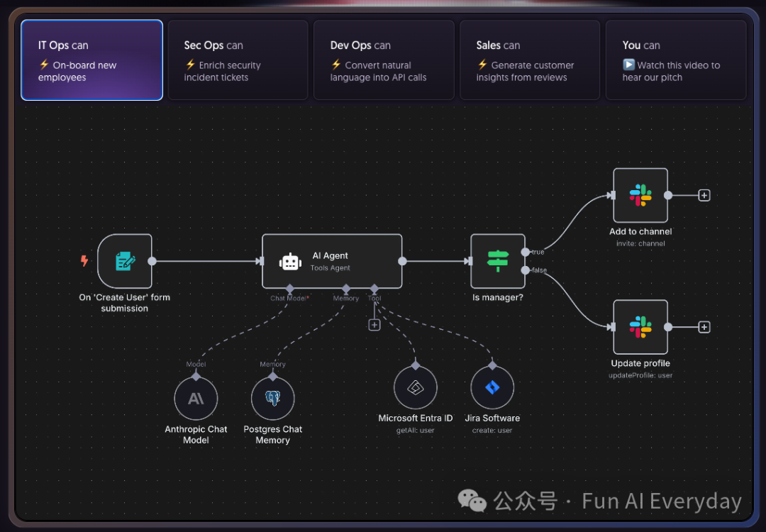Image resolution: width=766 pixels, height=532 pixels.
Task: Switch to the IT Ops tab
Action: click(x=91, y=60)
